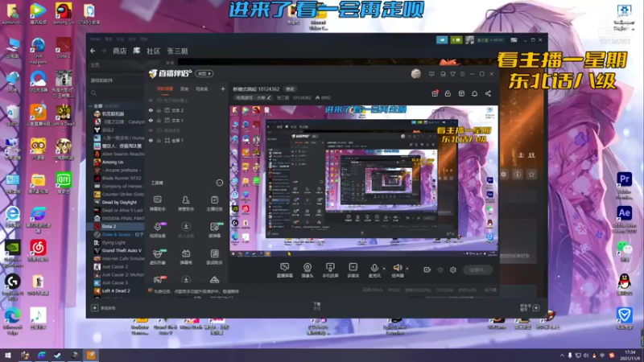Viewport: 644px width, 362px height.
Task: Open the 视频连麦 tool icon
Action: (158, 230)
